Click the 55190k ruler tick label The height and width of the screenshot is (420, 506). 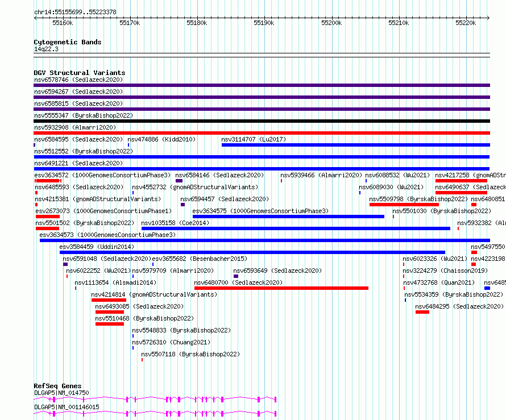pyautogui.click(x=264, y=23)
